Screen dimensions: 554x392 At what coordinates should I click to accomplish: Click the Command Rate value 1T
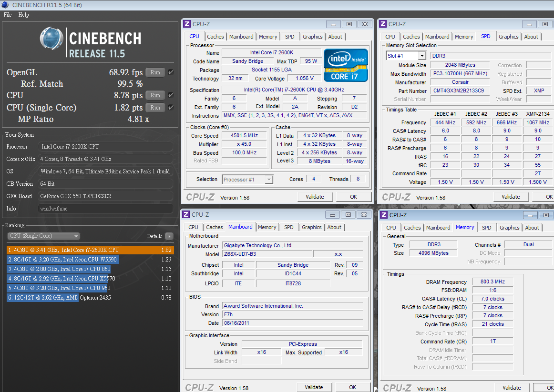point(493,341)
